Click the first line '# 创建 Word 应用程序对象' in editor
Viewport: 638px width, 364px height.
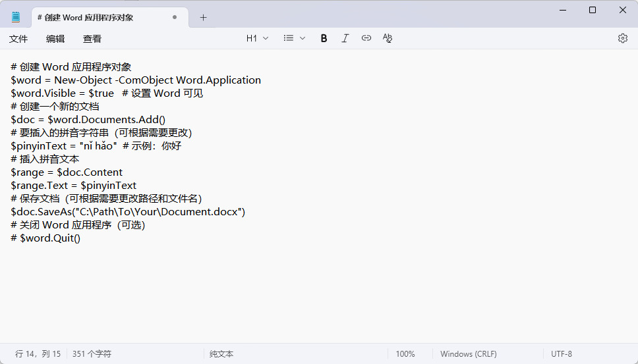click(71, 67)
